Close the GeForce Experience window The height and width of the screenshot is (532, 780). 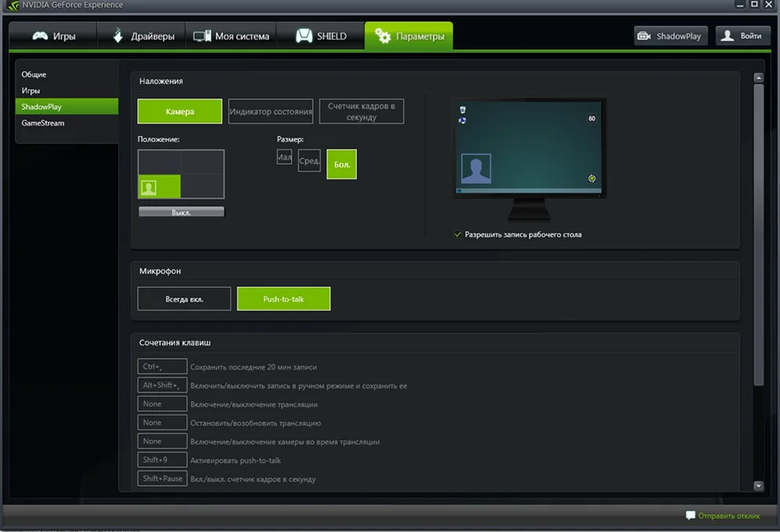768,5
